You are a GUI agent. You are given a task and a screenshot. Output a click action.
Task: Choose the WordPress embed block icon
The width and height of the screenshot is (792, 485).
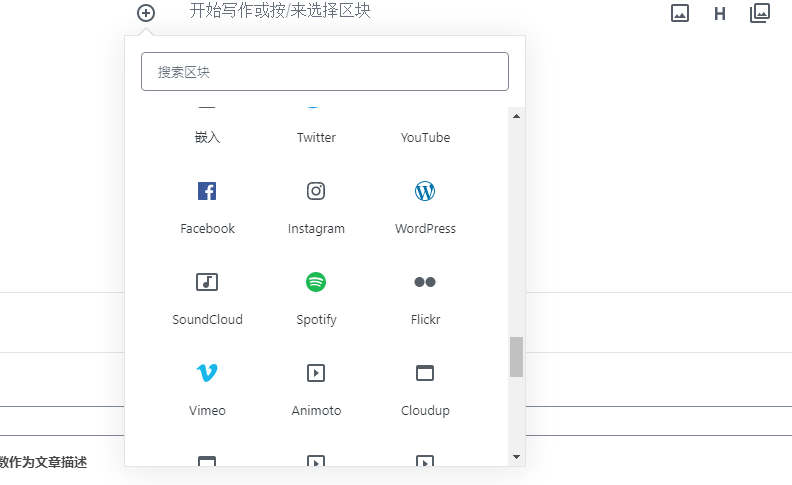(425, 191)
